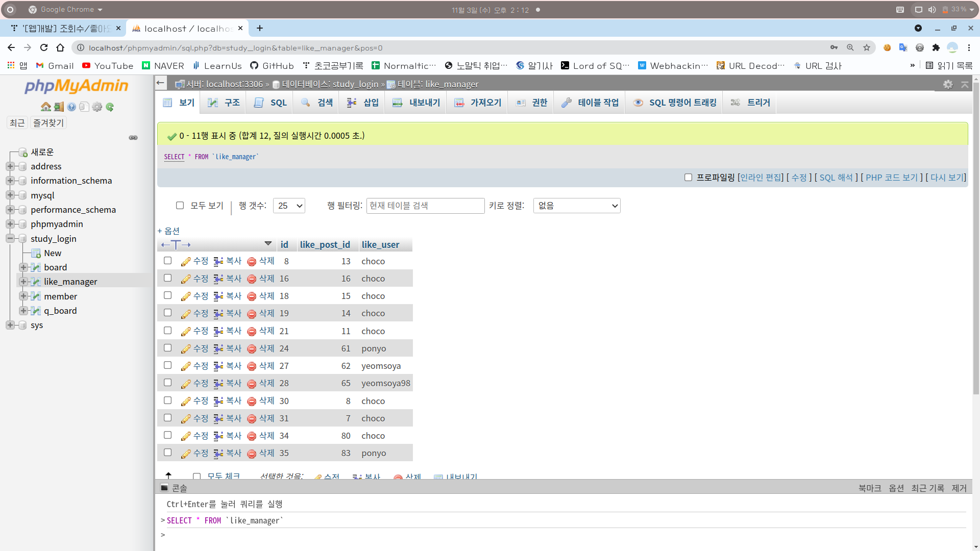The height and width of the screenshot is (551, 980).
Task: Click the 즐겨찾기 button in sidebar
Action: coord(48,123)
